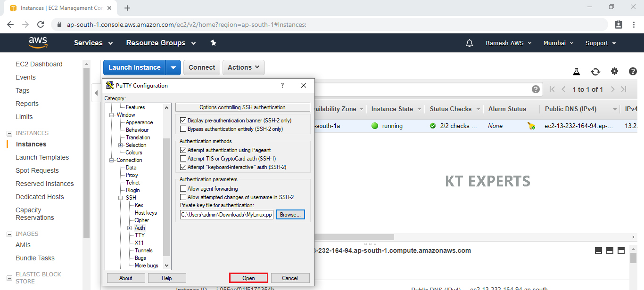644x290 pixels.
Task: Collapse the INSTANCES sidebar section
Action: click(9, 133)
